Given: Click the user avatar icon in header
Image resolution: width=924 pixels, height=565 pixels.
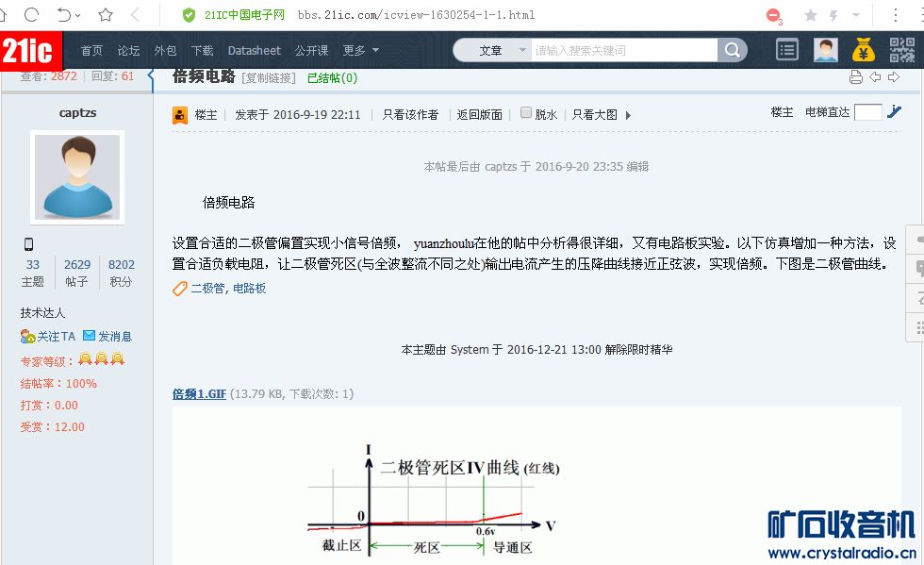Looking at the screenshot, I should 826,50.
